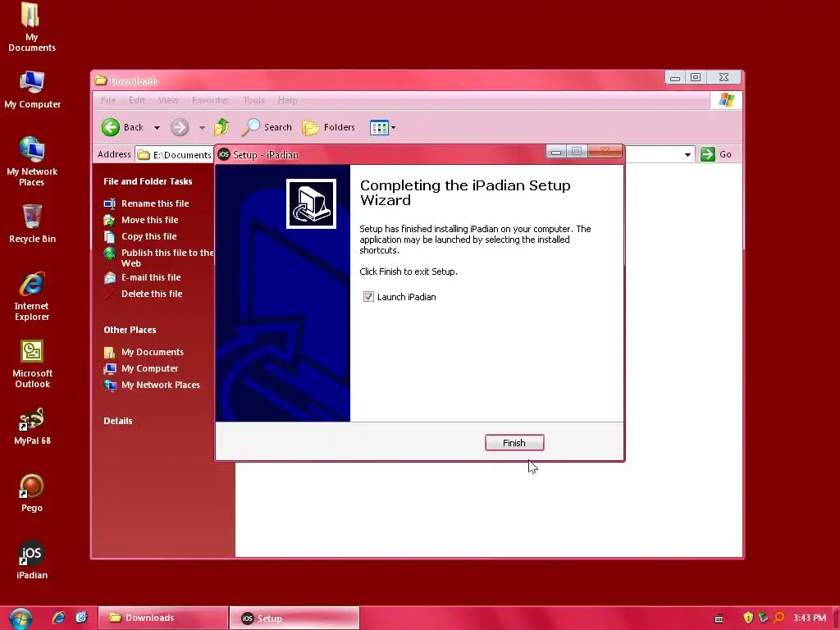Click the Forward arrow in Downloads window
The width and height of the screenshot is (840, 630).
pyautogui.click(x=180, y=127)
